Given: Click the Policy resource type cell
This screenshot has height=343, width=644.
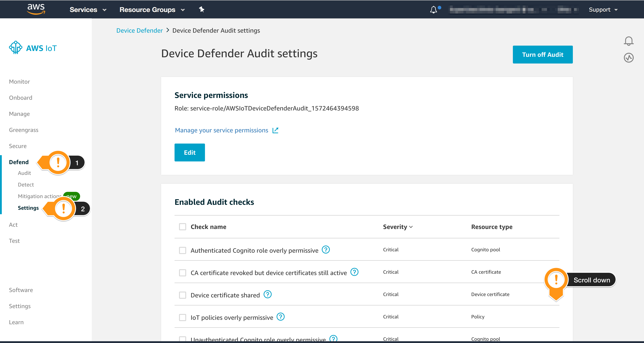Looking at the screenshot, I should click(x=478, y=317).
